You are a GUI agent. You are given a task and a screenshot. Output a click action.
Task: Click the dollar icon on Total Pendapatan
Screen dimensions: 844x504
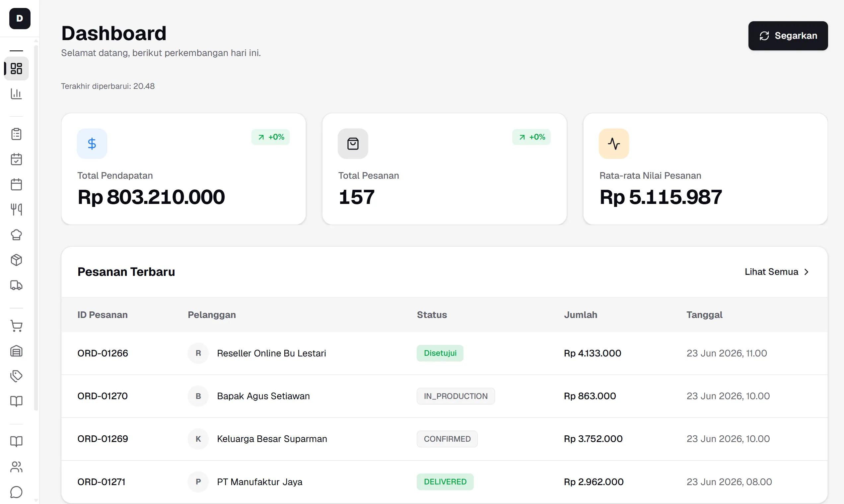coord(92,144)
